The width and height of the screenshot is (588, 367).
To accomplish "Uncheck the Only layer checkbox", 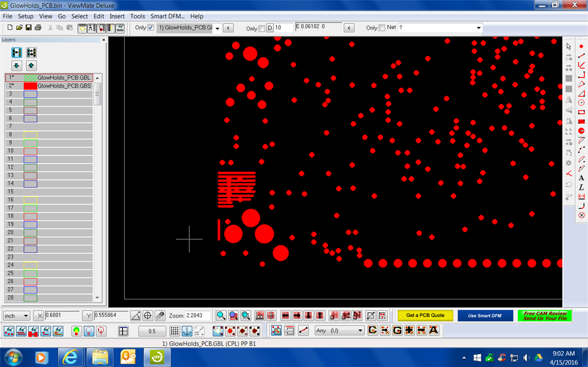I will pos(151,27).
